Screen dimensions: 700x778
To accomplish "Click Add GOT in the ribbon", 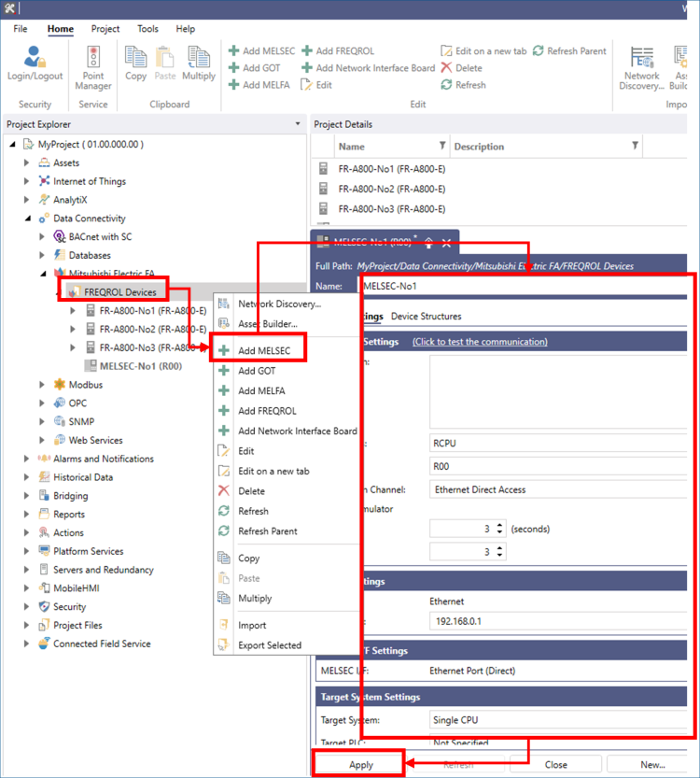I will pos(254,68).
